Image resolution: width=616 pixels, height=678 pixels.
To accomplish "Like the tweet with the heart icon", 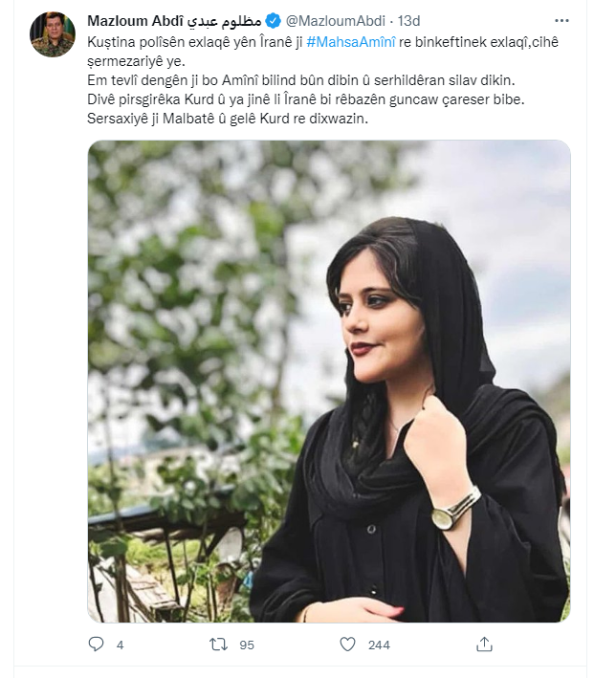I will (x=347, y=645).
